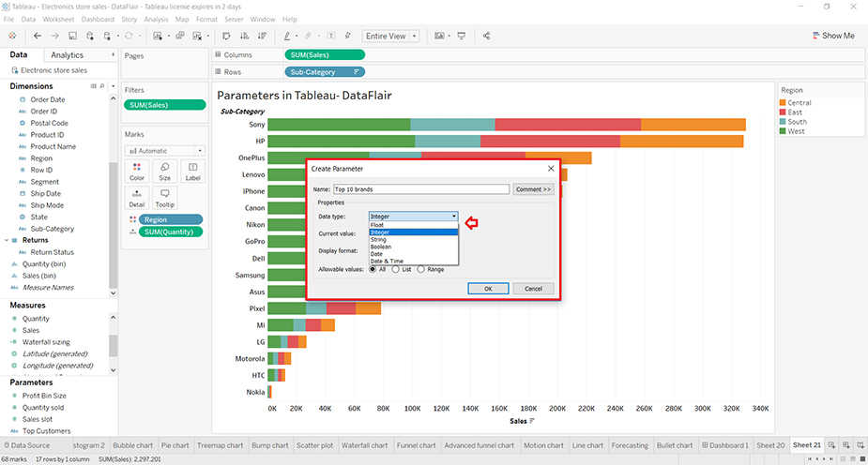This screenshot has width=868, height=465.
Task: Click the Save workbook icon
Action: tap(72, 36)
